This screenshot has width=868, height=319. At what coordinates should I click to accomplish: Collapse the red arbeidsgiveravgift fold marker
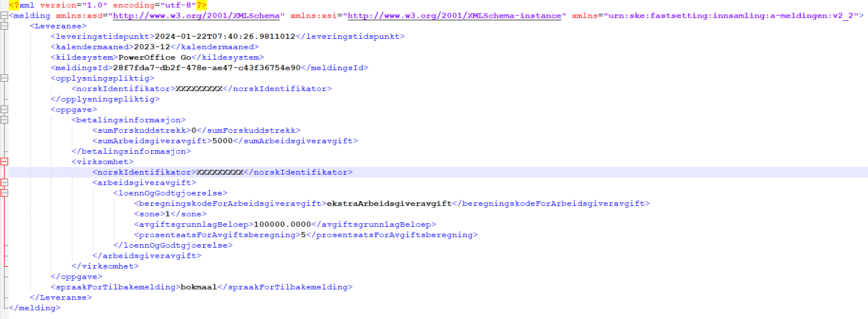(x=5, y=183)
